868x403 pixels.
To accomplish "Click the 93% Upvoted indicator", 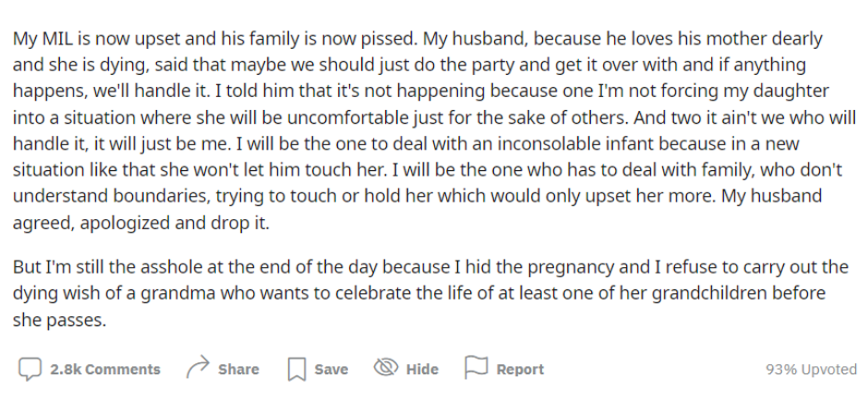I will (x=811, y=369).
